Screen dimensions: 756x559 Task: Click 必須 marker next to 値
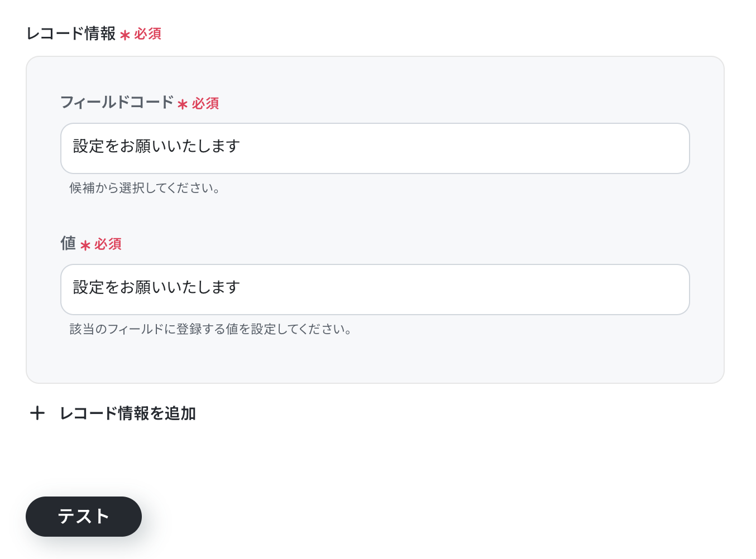108,244
